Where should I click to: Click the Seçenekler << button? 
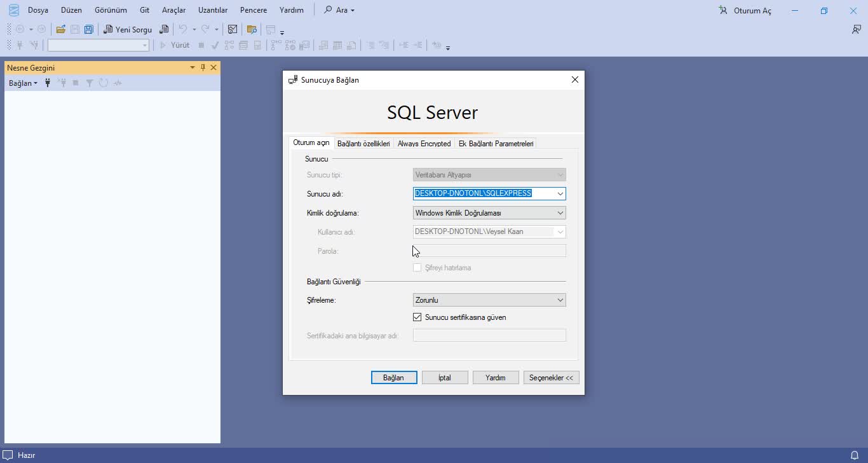[551, 378]
